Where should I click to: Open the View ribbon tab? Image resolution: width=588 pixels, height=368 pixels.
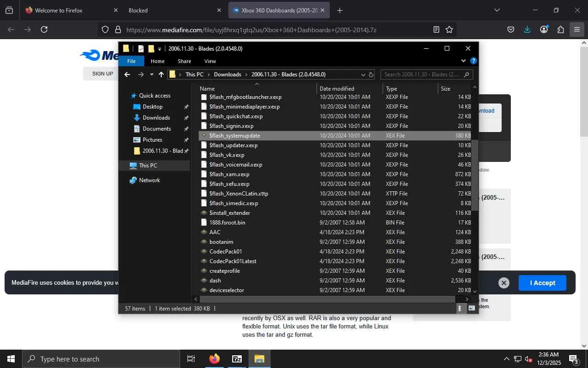click(210, 61)
